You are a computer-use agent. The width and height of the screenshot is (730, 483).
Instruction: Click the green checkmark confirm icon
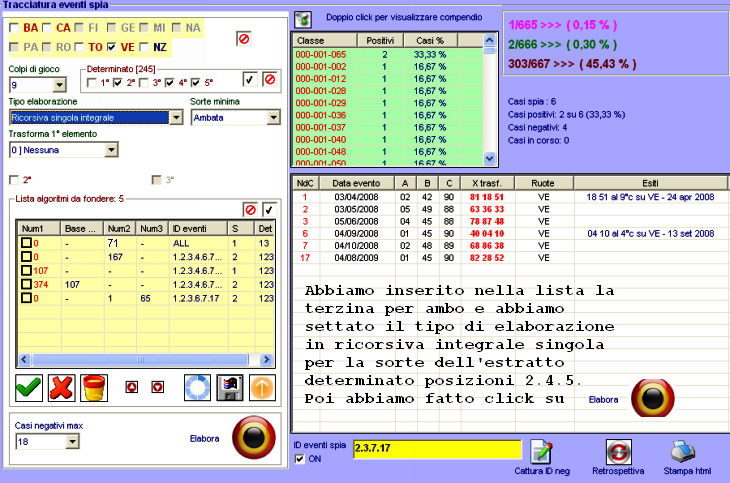click(29, 387)
